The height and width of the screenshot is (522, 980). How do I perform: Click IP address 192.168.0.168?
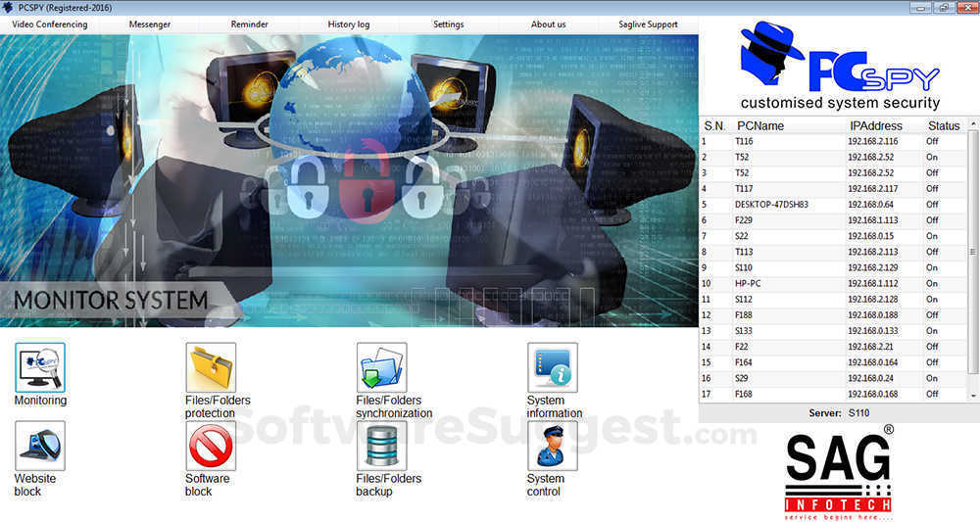(x=872, y=394)
